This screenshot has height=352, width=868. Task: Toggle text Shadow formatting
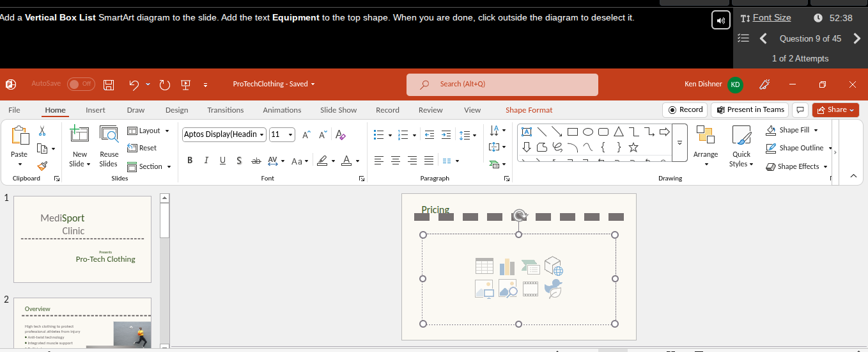click(x=239, y=161)
